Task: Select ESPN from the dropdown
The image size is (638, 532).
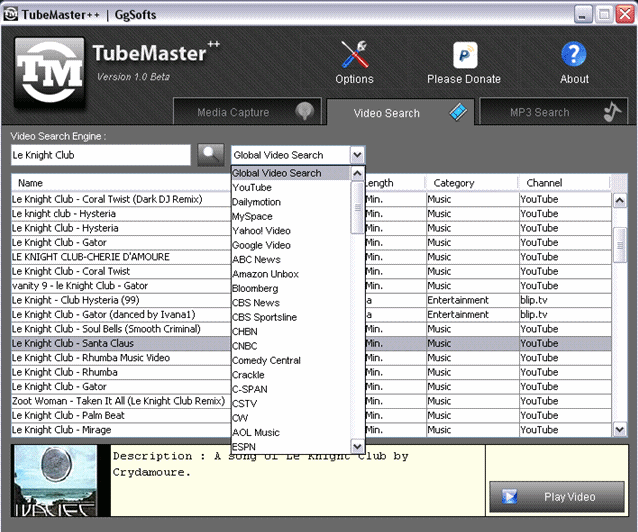Action: point(291,447)
